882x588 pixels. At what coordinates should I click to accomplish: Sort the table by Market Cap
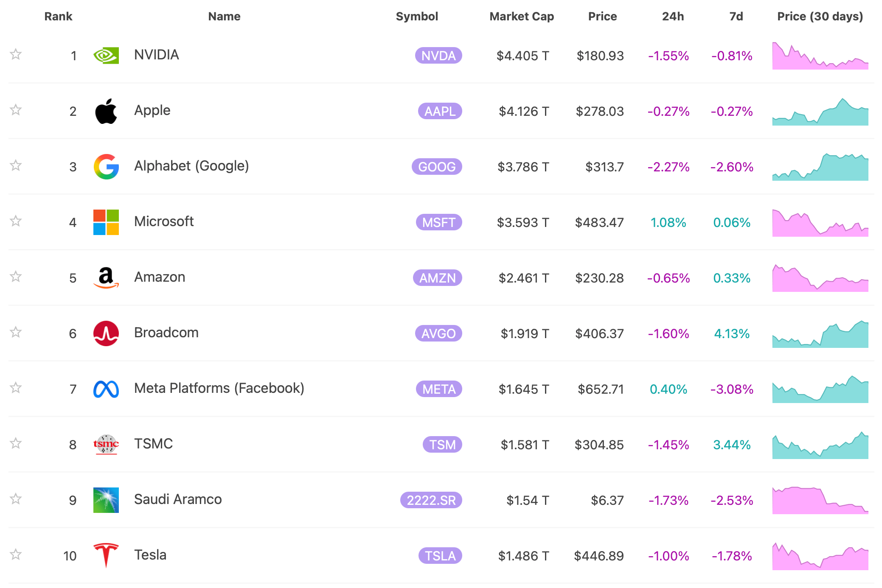pyautogui.click(x=521, y=17)
